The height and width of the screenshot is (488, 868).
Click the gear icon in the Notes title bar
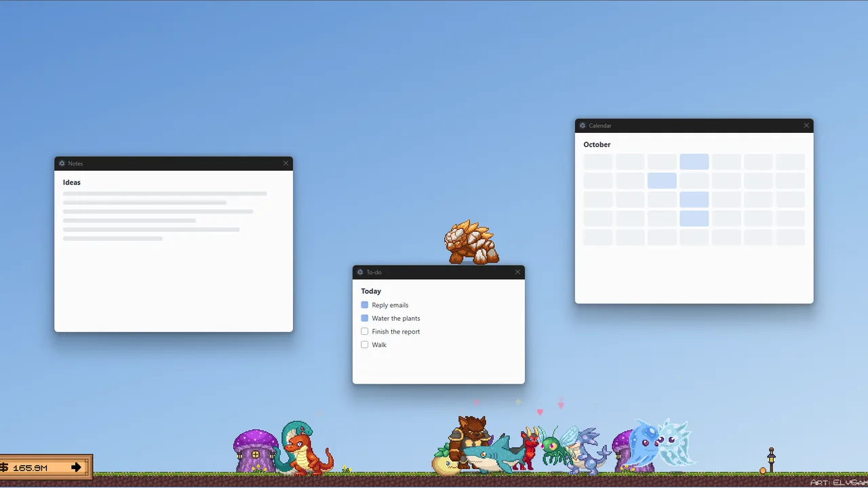pyautogui.click(x=62, y=163)
